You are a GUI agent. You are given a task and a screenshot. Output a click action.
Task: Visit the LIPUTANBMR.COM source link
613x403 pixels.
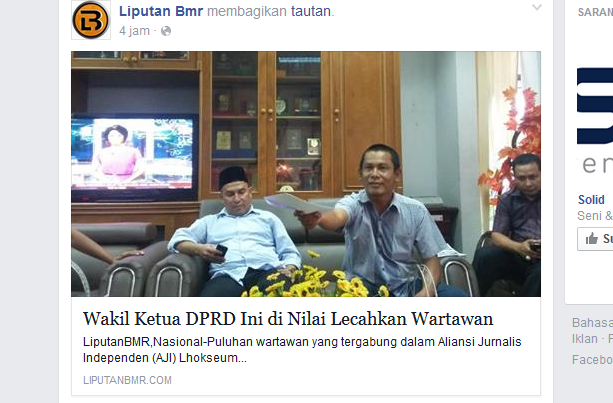click(127, 380)
